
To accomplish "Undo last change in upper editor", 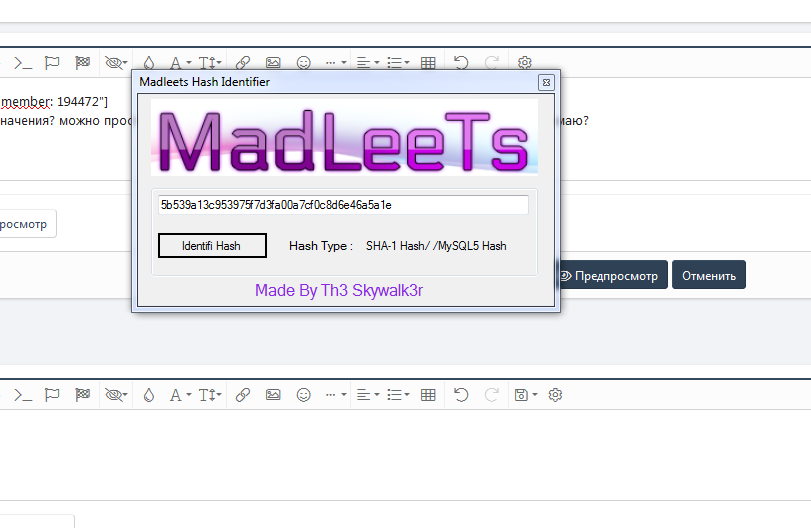I will [461, 63].
